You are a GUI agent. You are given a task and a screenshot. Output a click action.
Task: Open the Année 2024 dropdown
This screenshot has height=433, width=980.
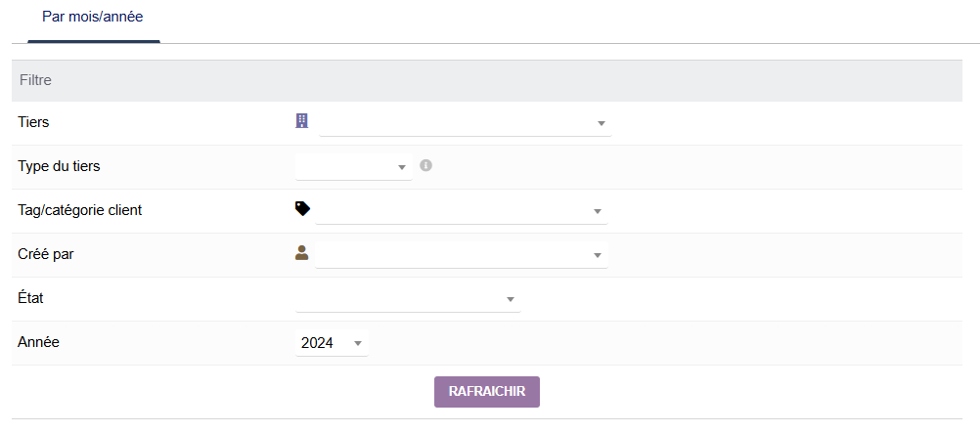pyautogui.click(x=332, y=343)
